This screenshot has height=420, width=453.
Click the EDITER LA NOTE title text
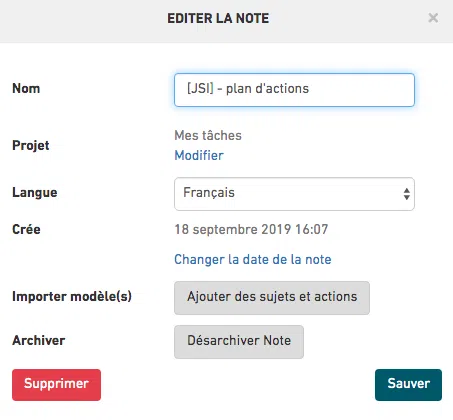[x=218, y=18]
